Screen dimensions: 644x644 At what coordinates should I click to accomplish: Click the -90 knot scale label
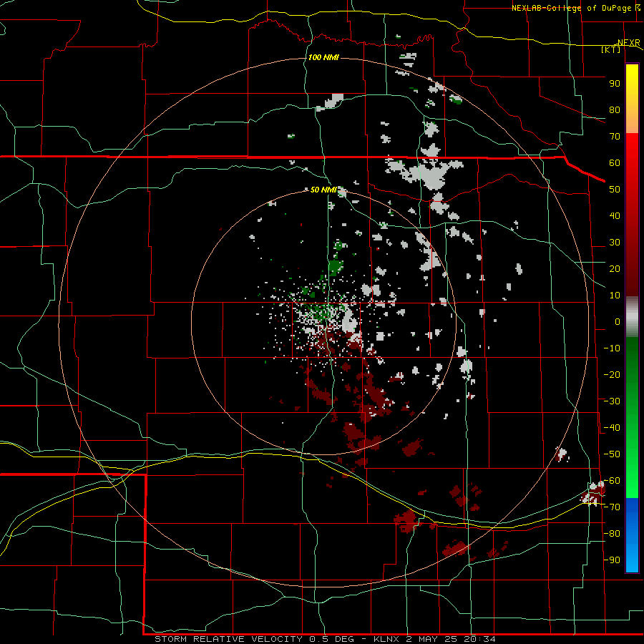point(612,560)
